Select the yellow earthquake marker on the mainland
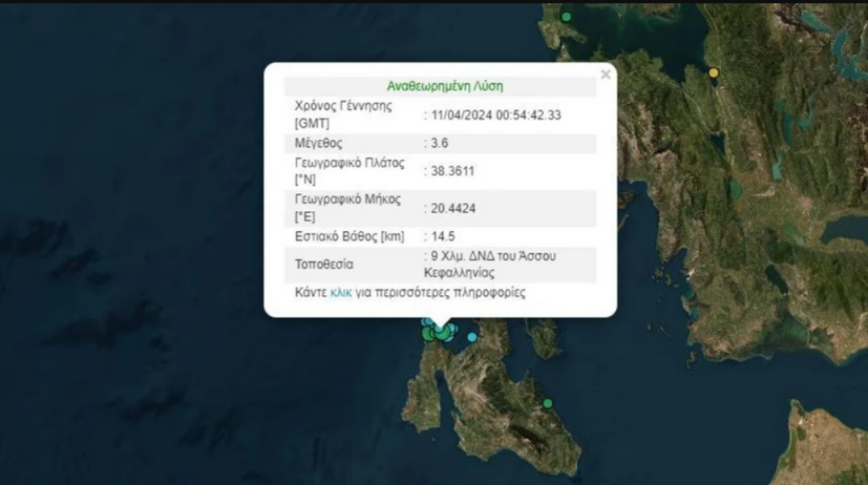868x485 pixels. [x=713, y=73]
